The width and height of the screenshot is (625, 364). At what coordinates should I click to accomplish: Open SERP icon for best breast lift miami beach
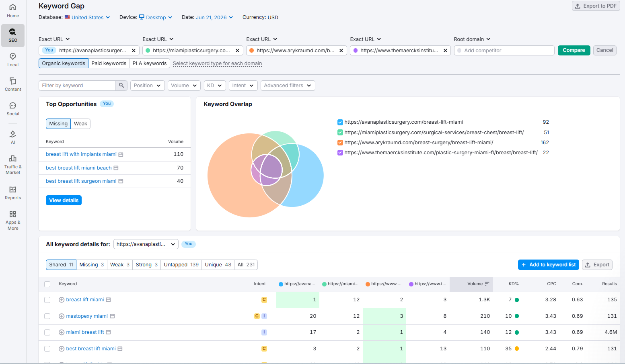116,168
